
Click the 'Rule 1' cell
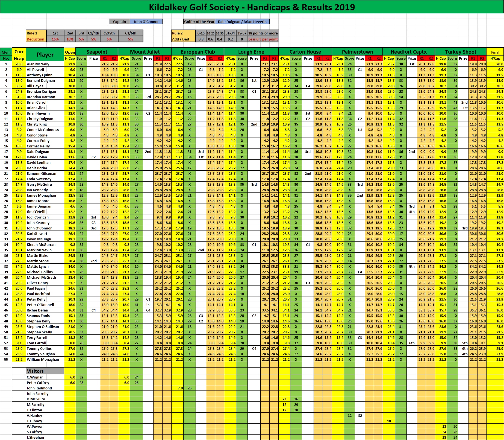click(x=36, y=33)
